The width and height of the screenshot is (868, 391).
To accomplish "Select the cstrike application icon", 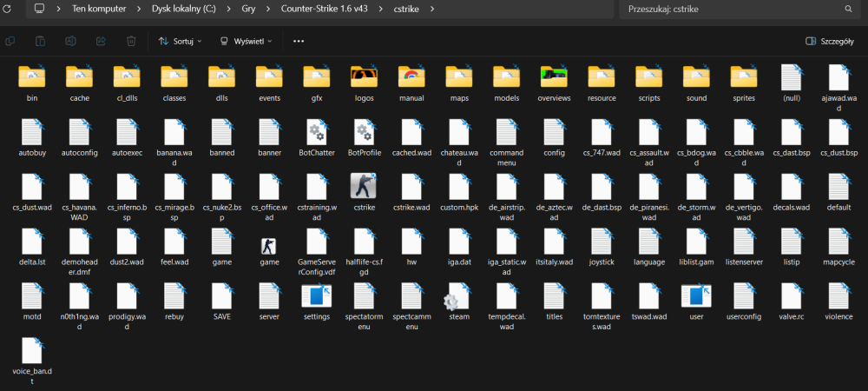I will (x=364, y=186).
